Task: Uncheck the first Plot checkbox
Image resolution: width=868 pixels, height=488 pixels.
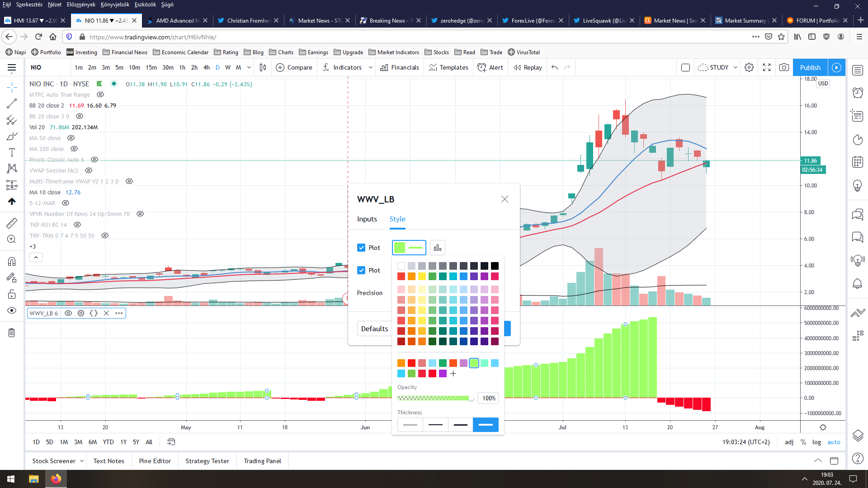Action: pos(361,248)
